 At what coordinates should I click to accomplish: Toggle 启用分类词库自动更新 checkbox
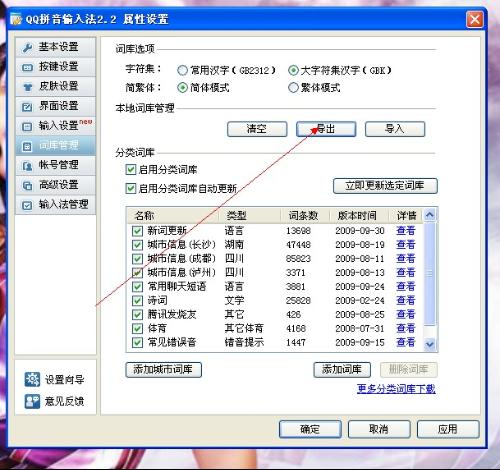(131, 189)
